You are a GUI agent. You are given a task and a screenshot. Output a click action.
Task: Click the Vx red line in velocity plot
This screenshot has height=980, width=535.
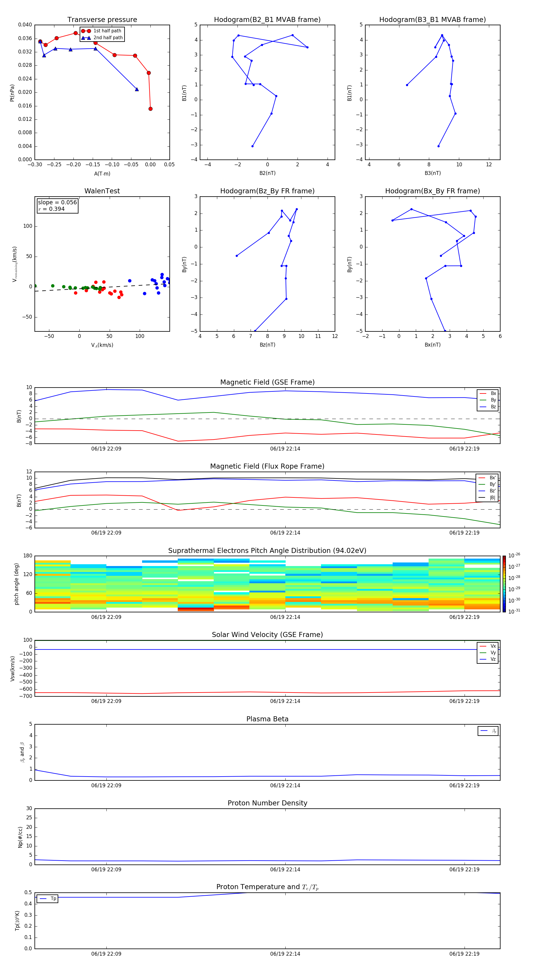[x=267, y=692]
